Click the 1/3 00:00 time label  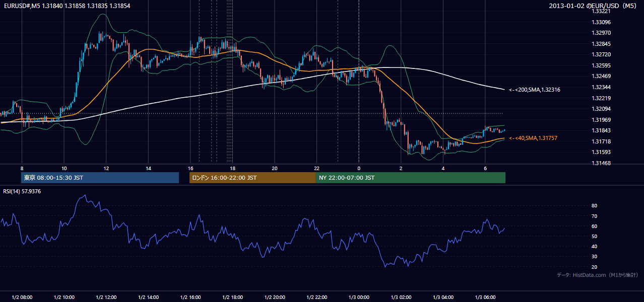pyautogui.click(x=359, y=297)
